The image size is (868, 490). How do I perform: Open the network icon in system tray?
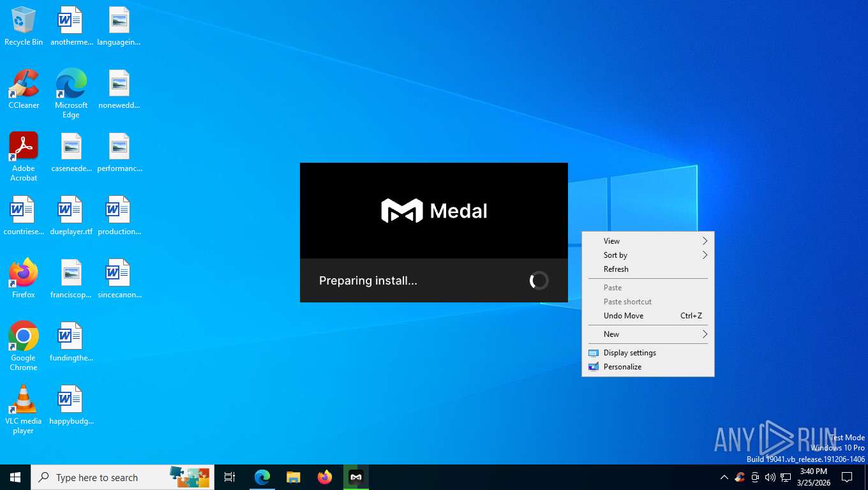(786, 477)
